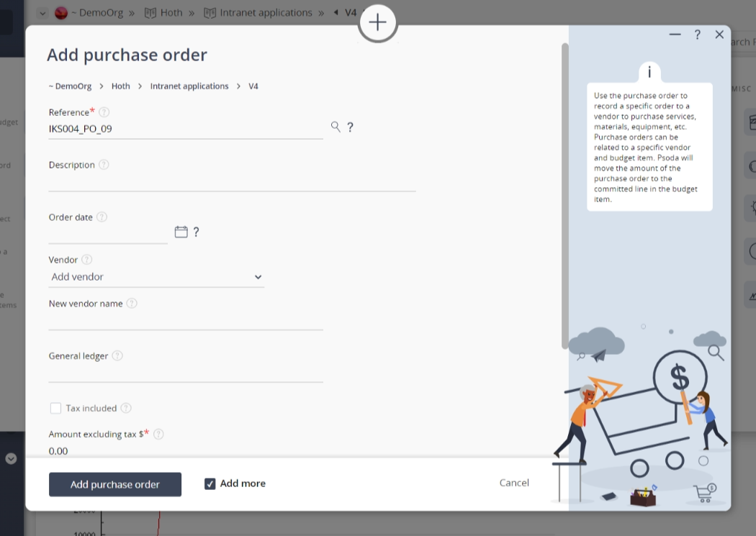The image size is (756, 536).
Task: Click the search magnifier beside Reference field
Action: 336,127
